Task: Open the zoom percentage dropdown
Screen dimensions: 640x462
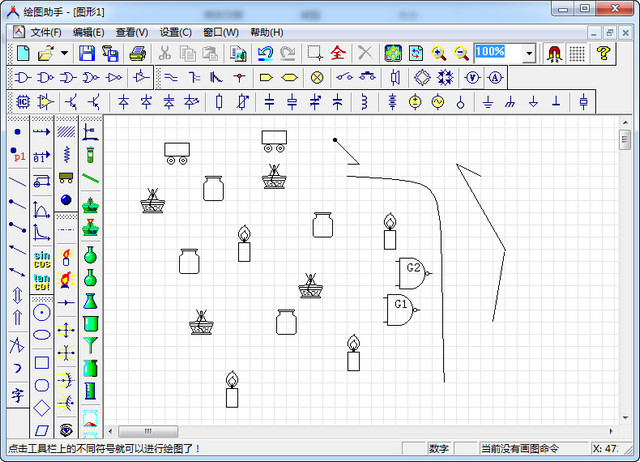Action: (529, 53)
